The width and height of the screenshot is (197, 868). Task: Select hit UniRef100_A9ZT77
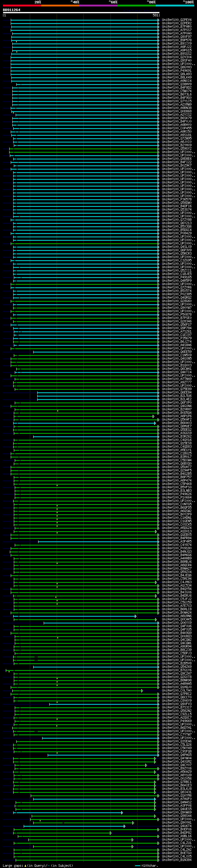point(177,382)
